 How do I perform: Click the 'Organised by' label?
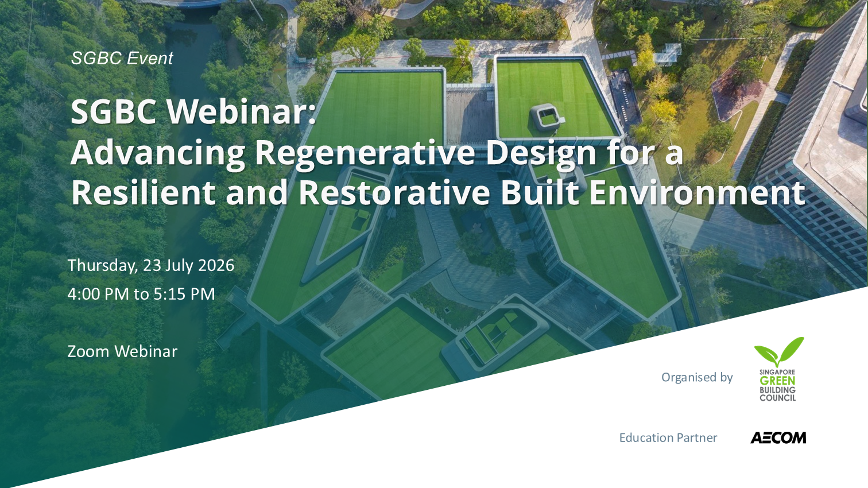pos(697,377)
